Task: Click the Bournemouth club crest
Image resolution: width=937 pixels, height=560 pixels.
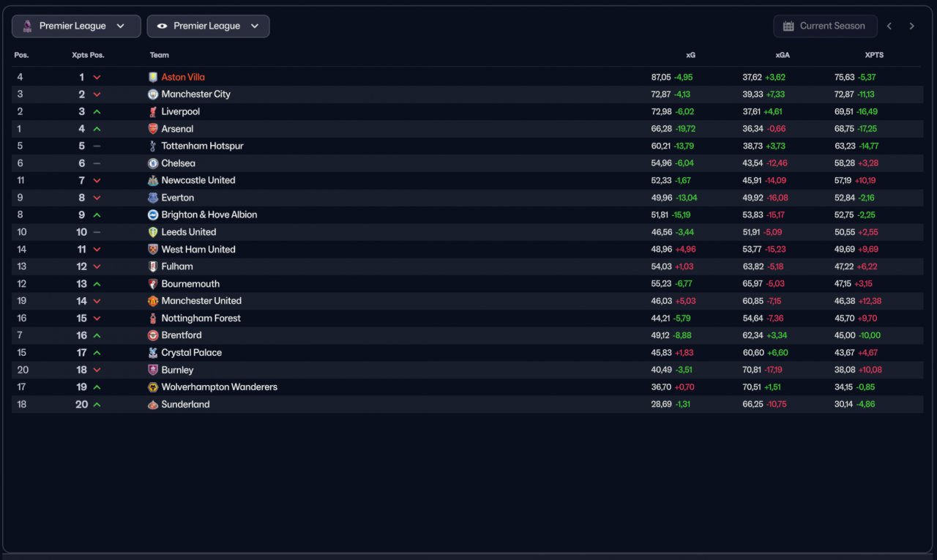Action: click(x=153, y=283)
